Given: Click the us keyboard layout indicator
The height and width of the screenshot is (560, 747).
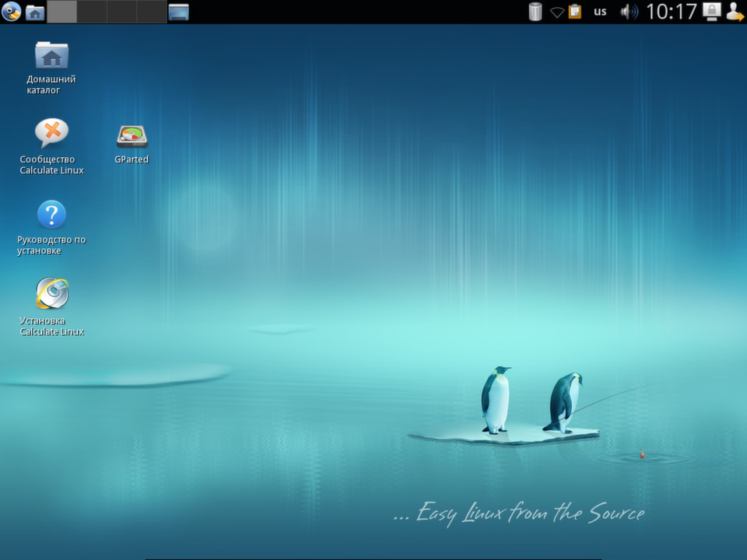Looking at the screenshot, I should (600, 12).
